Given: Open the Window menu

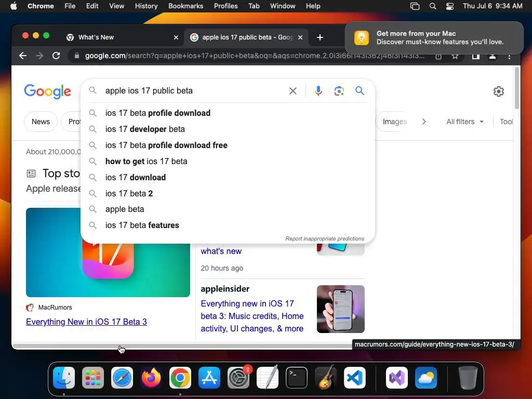Looking at the screenshot, I should click(283, 6).
